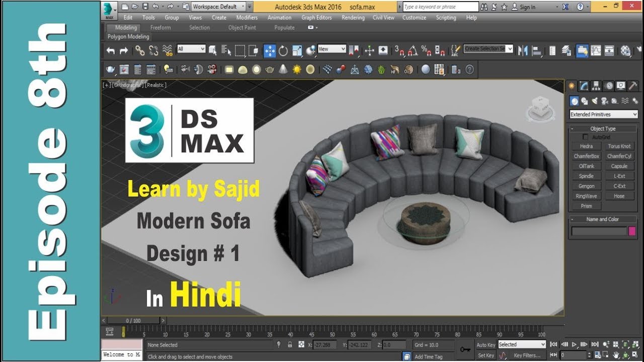Click the Key Filters... button

[x=527, y=355]
